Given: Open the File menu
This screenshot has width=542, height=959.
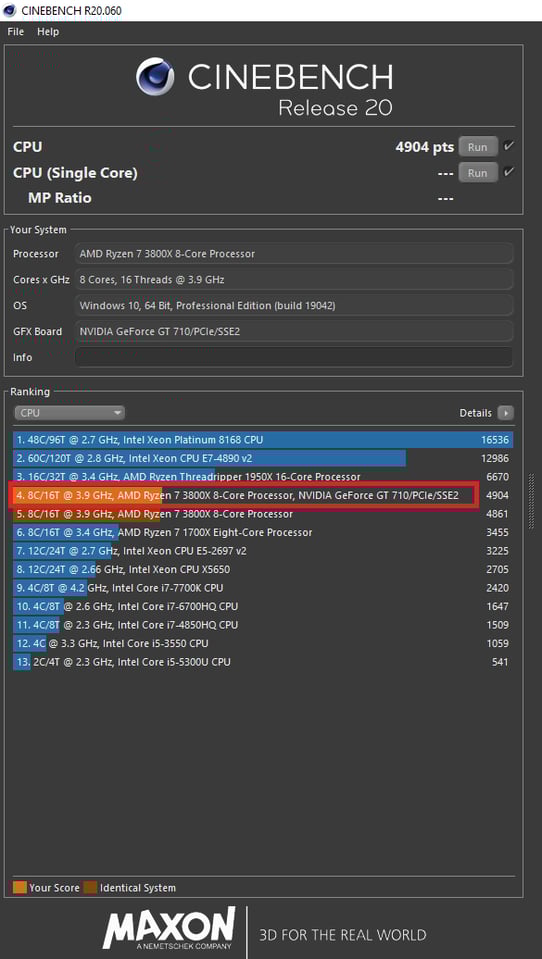Looking at the screenshot, I should click(16, 32).
